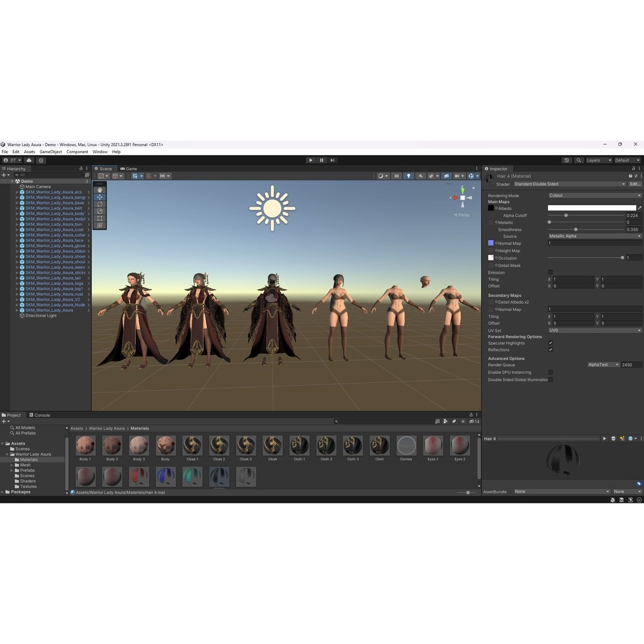Toggle scene lighting bulb

pos(408,176)
